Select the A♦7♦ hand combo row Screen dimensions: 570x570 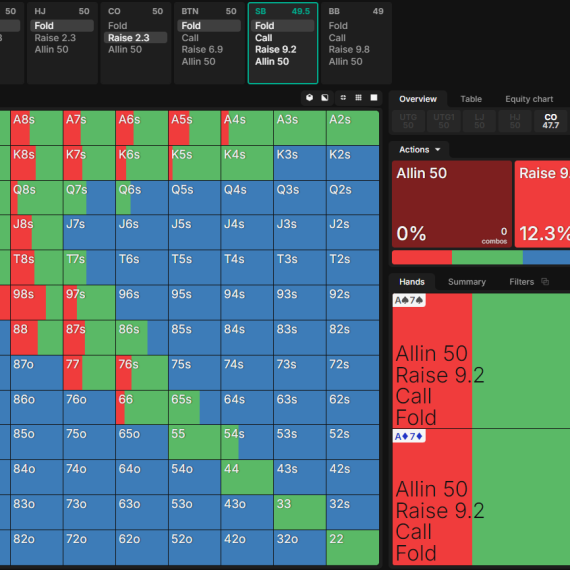point(481,497)
